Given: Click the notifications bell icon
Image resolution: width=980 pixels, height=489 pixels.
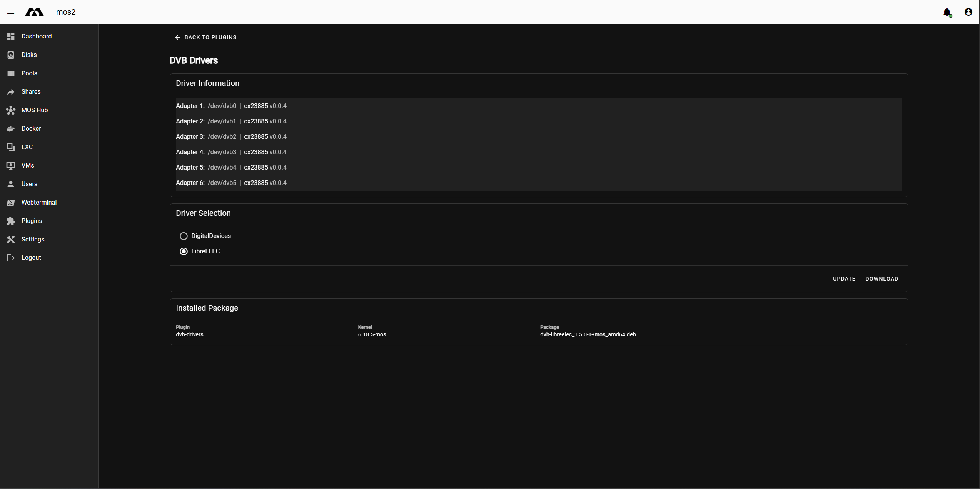Looking at the screenshot, I should (947, 12).
